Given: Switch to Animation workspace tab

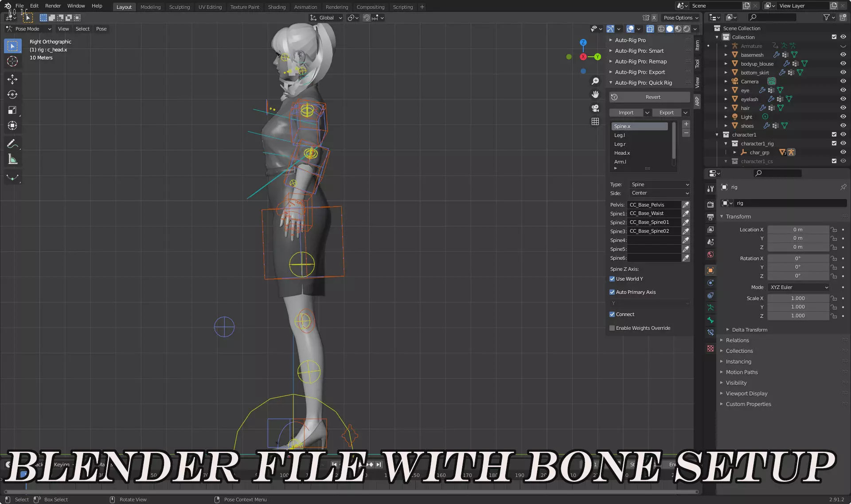Looking at the screenshot, I should coord(305,7).
